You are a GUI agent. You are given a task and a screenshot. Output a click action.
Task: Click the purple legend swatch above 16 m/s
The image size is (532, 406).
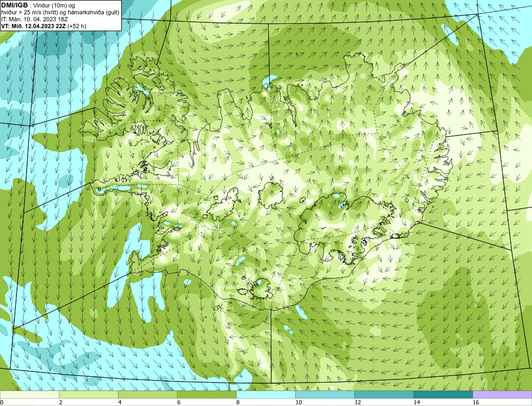(502, 395)
